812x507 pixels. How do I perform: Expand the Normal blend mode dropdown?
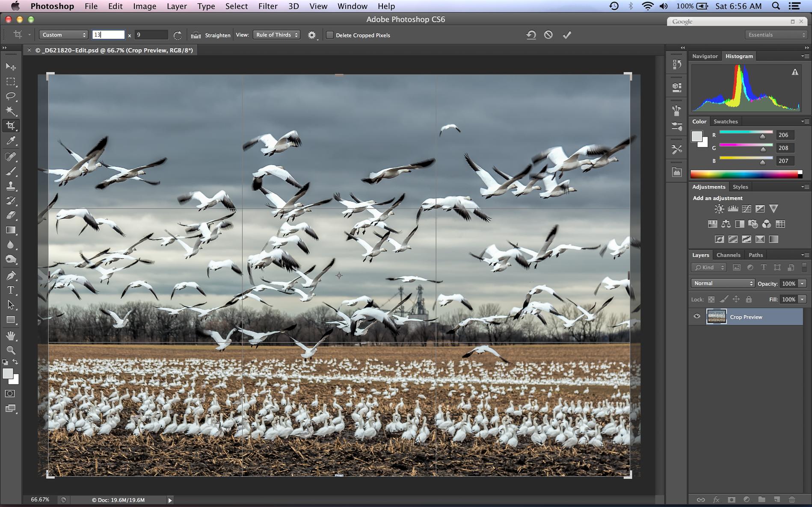(x=722, y=283)
